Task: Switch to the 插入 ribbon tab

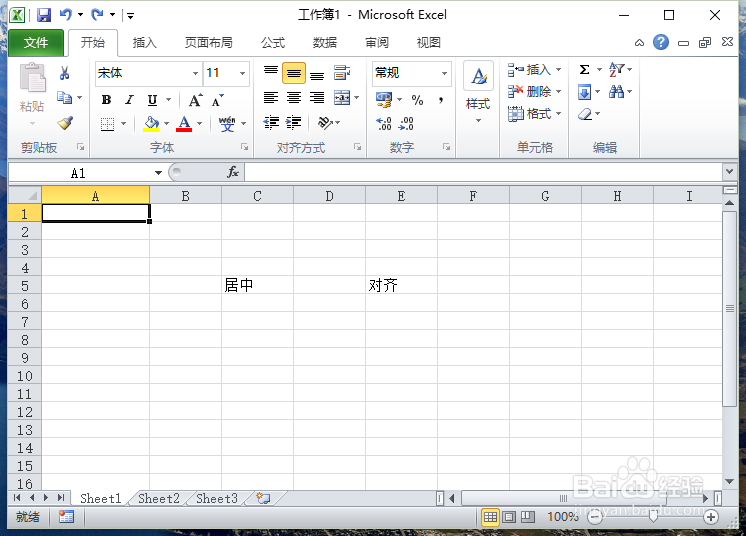Action: point(145,43)
